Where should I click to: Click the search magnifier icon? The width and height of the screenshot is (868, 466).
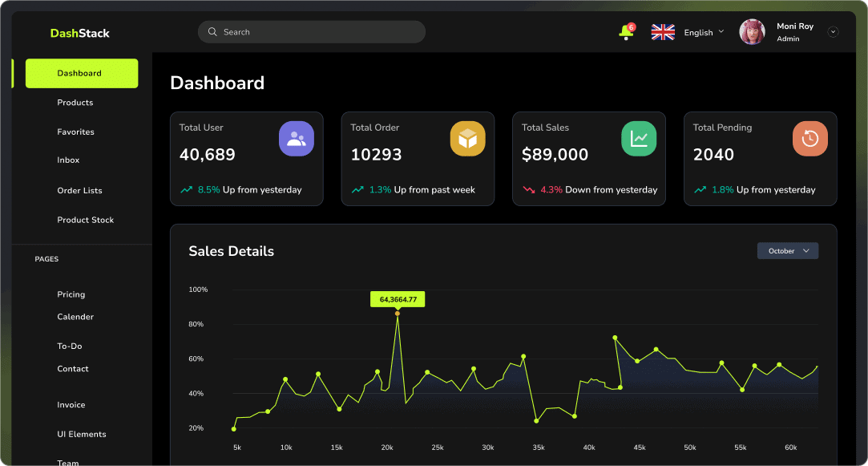[x=212, y=32]
